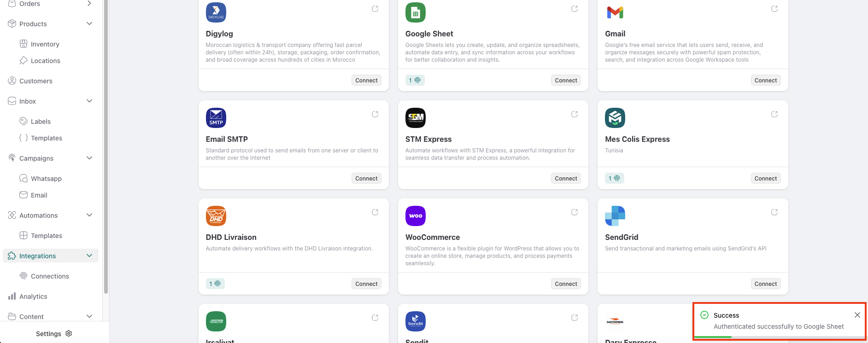Connect the Email SMTP integration

click(x=366, y=178)
